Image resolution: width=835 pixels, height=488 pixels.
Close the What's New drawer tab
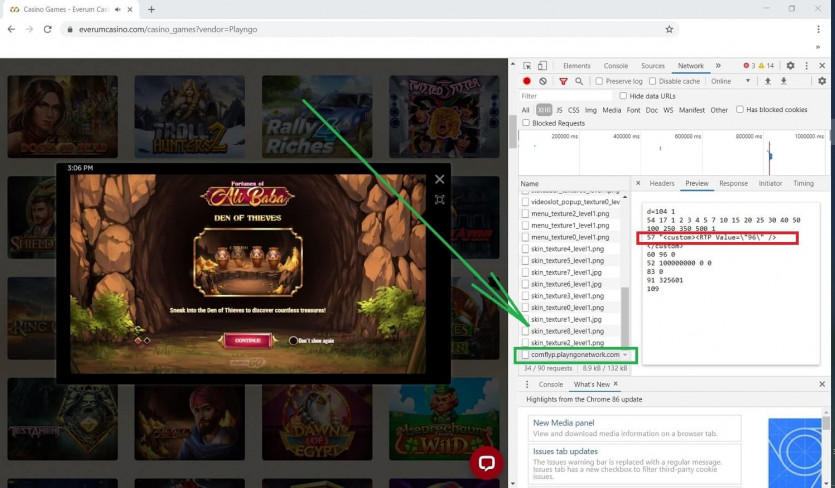(x=616, y=384)
